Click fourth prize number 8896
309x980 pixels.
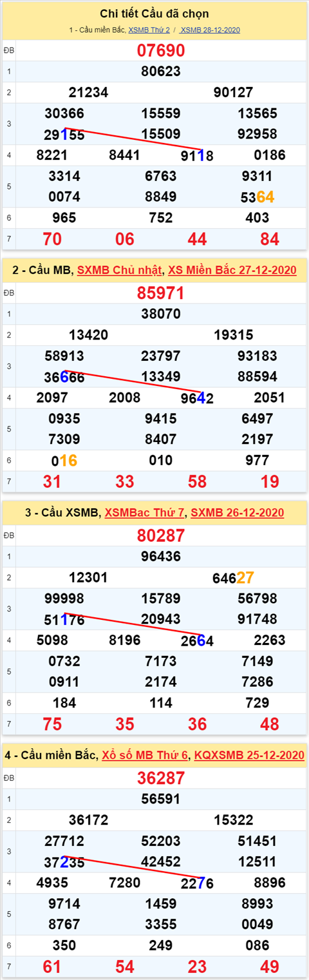[270, 883]
